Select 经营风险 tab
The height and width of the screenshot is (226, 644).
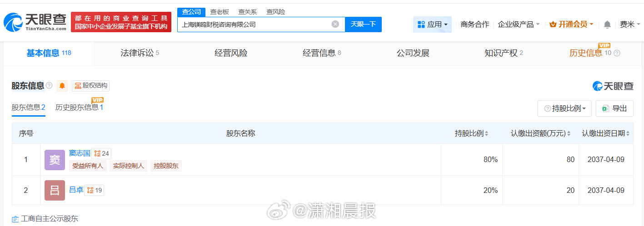(x=231, y=53)
